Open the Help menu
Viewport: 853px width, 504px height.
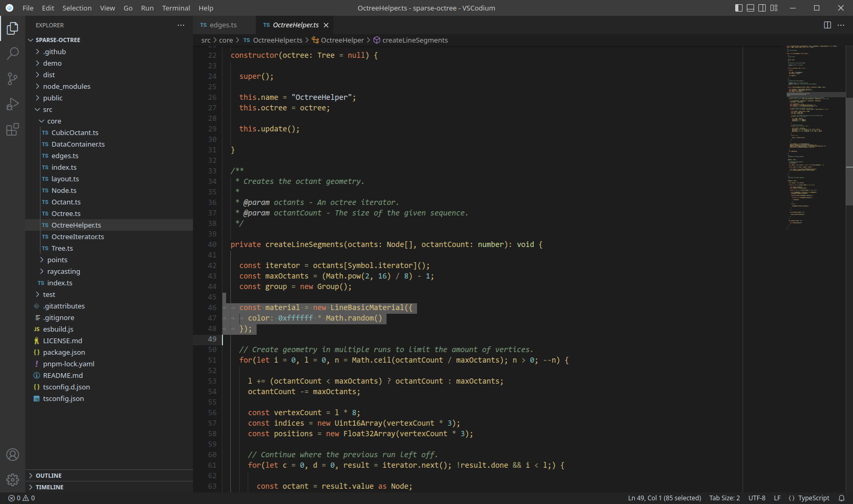point(206,8)
